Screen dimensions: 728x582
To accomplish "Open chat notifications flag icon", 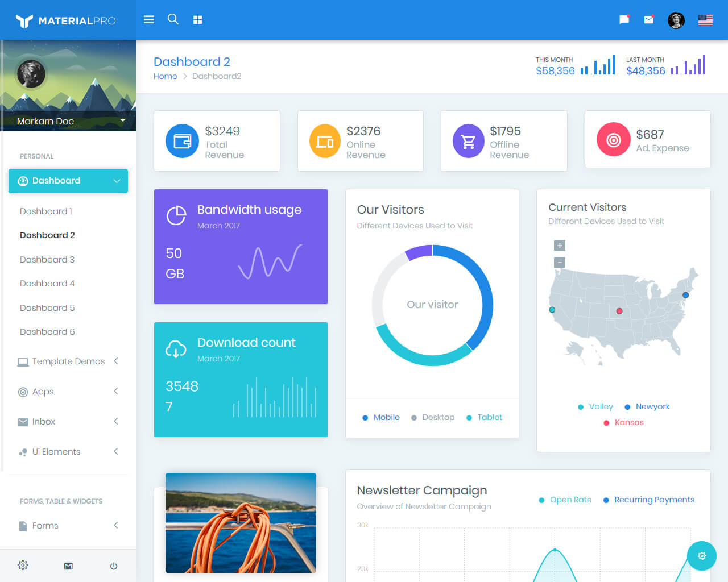I will click(624, 19).
